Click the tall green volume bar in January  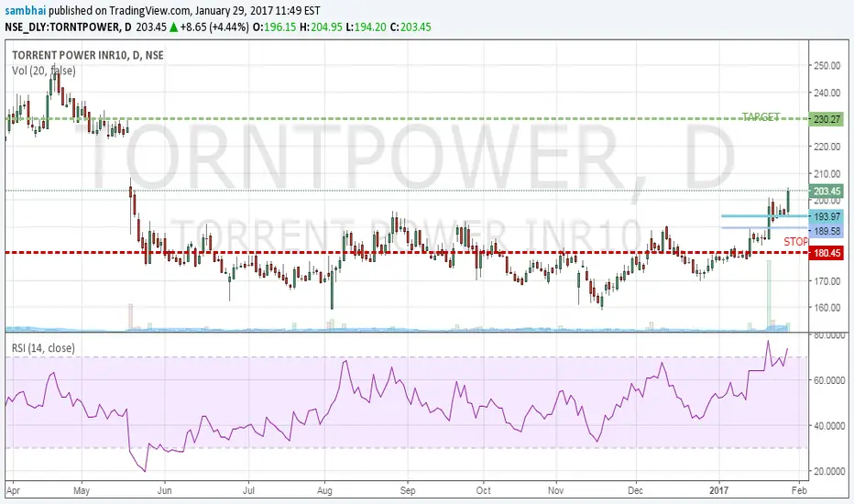pos(769,295)
